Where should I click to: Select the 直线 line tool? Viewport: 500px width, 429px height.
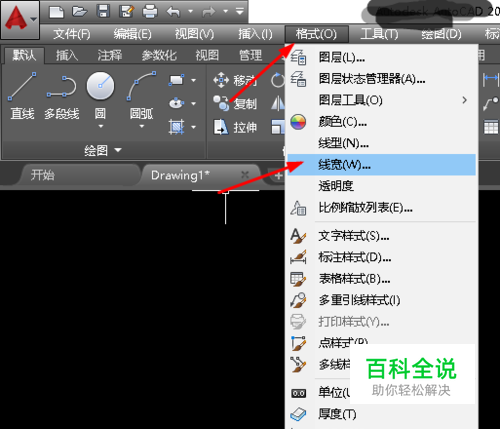click(x=22, y=96)
